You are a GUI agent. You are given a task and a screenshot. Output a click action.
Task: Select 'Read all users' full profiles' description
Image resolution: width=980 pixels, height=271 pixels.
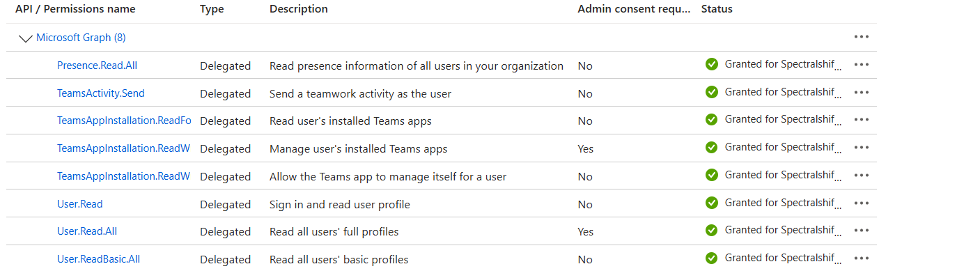click(x=334, y=231)
